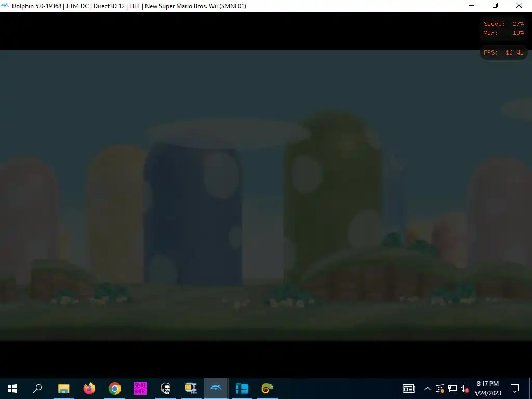Click the Dolphin window title text

pos(129,6)
